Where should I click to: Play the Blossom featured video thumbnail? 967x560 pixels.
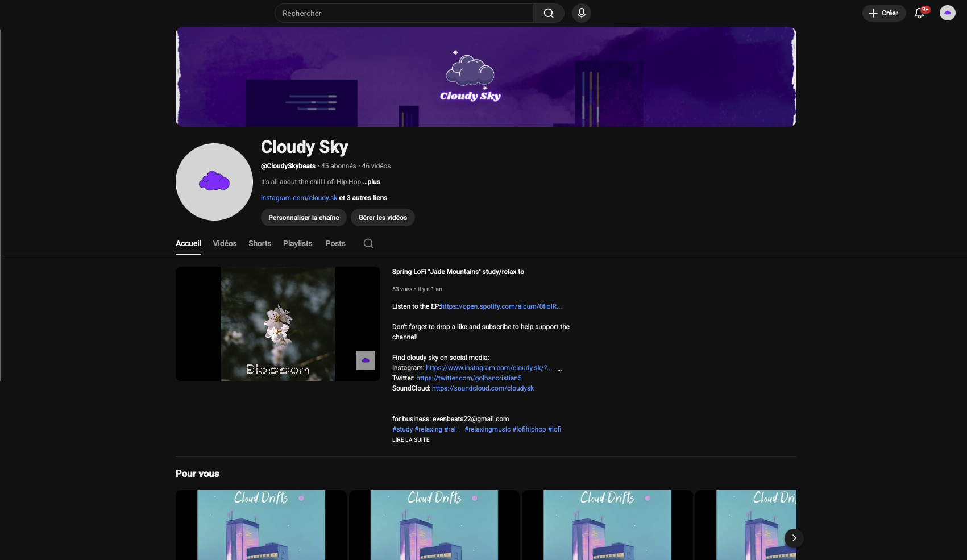[277, 324]
